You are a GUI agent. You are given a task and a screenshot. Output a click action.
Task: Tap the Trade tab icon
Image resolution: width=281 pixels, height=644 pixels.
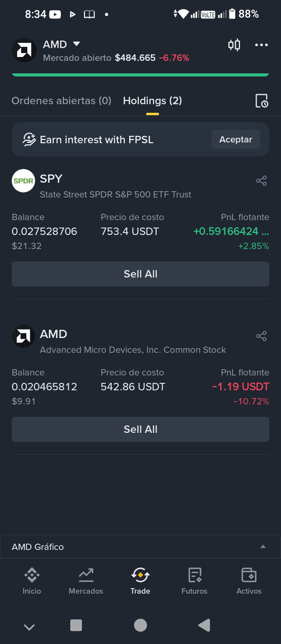[140, 581]
